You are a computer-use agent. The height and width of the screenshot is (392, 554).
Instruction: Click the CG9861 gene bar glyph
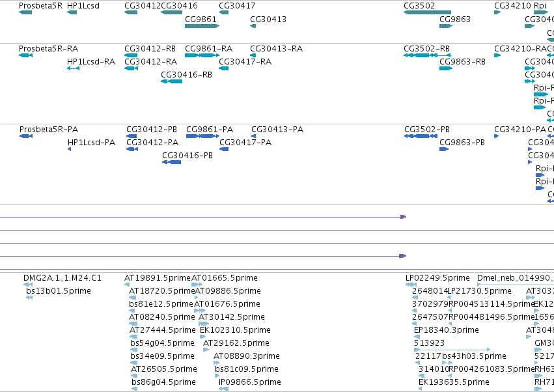pyautogui.click(x=202, y=26)
